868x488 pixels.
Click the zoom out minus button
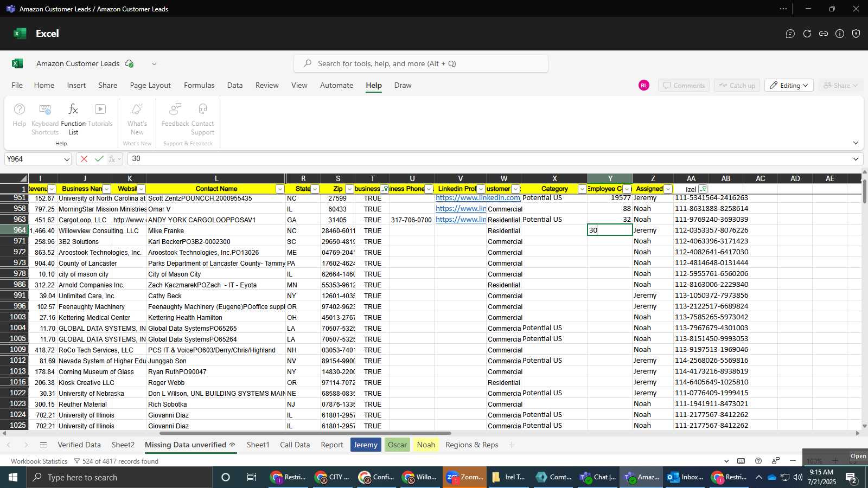793,461
